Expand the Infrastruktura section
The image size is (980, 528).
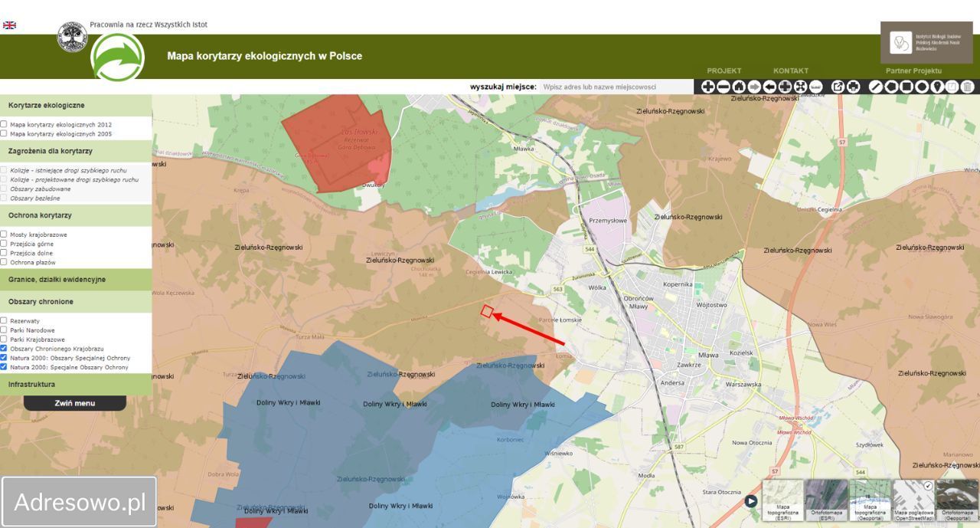pos(76,384)
